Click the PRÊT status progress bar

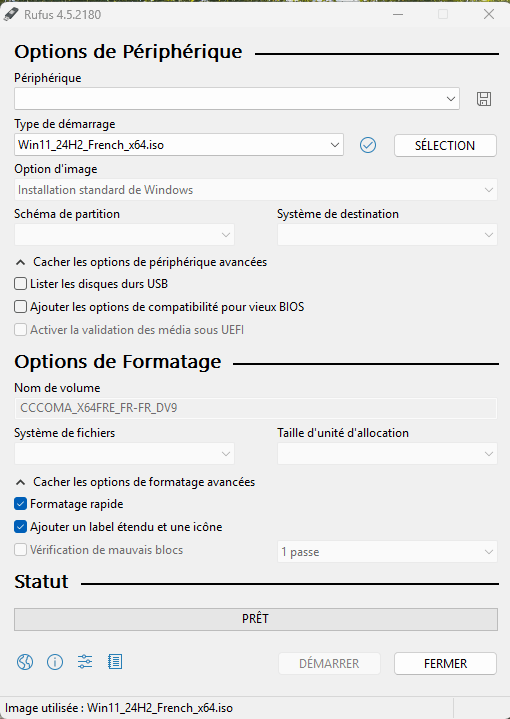tap(255, 619)
